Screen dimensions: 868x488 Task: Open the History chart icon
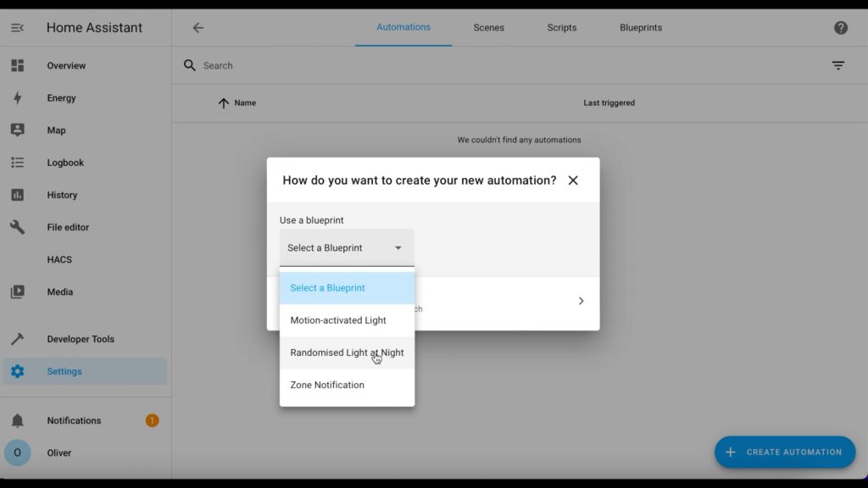(x=17, y=195)
